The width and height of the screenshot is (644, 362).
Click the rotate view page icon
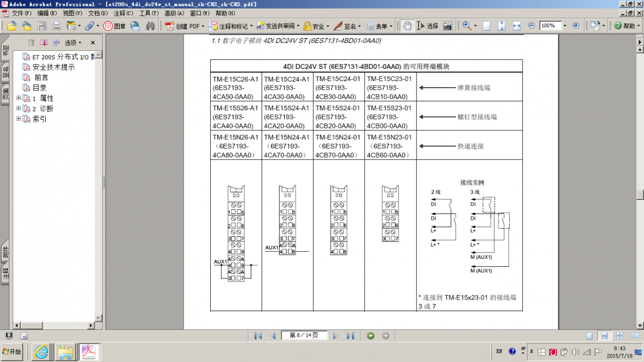[595, 26]
